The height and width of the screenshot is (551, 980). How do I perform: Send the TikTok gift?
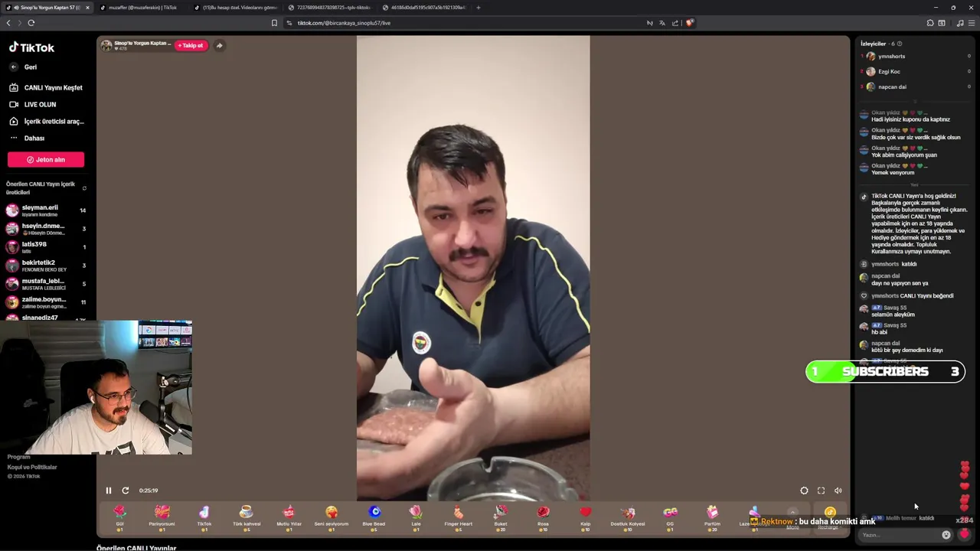pos(204,517)
